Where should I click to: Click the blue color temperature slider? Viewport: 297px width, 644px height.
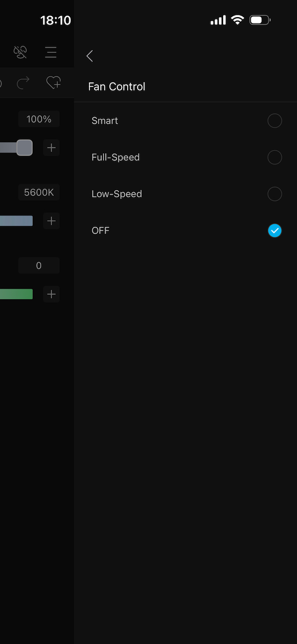click(15, 220)
